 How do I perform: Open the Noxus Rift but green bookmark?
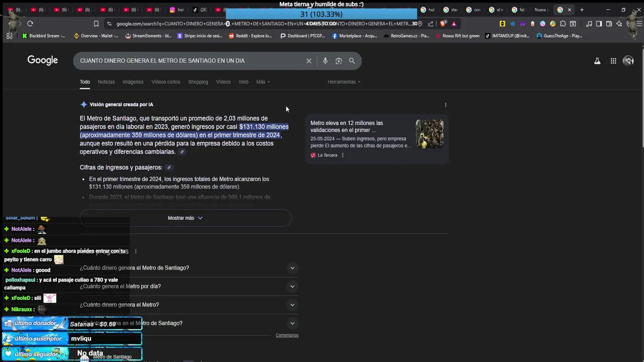pyautogui.click(x=457, y=36)
